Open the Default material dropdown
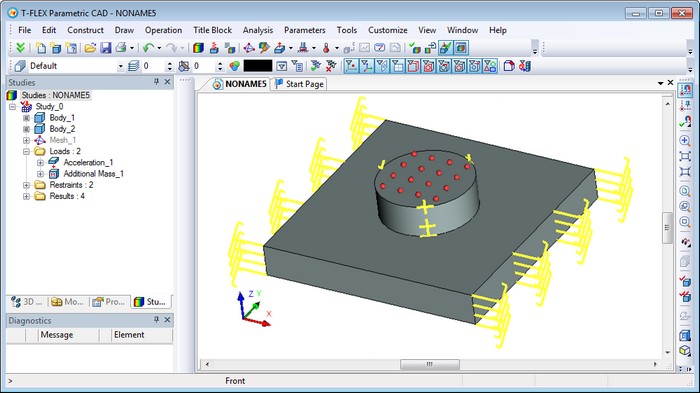Viewport: 700px width, 393px height. (120, 66)
